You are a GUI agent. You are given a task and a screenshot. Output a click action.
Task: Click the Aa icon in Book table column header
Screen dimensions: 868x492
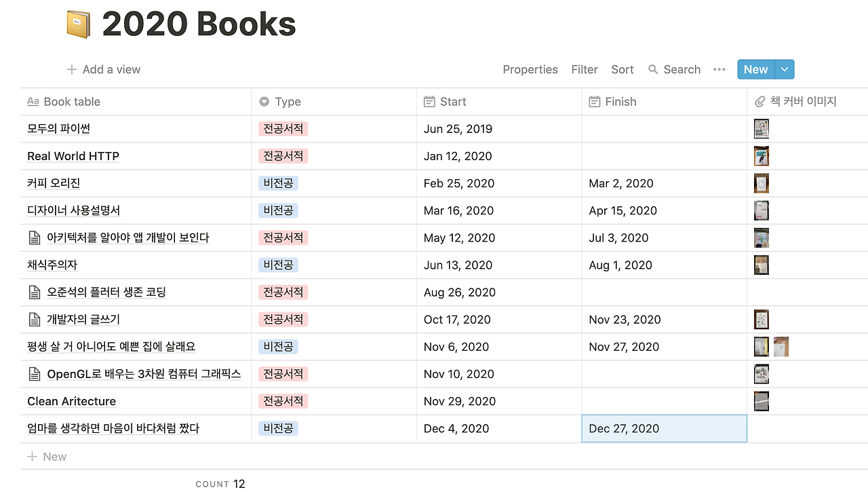coord(33,101)
